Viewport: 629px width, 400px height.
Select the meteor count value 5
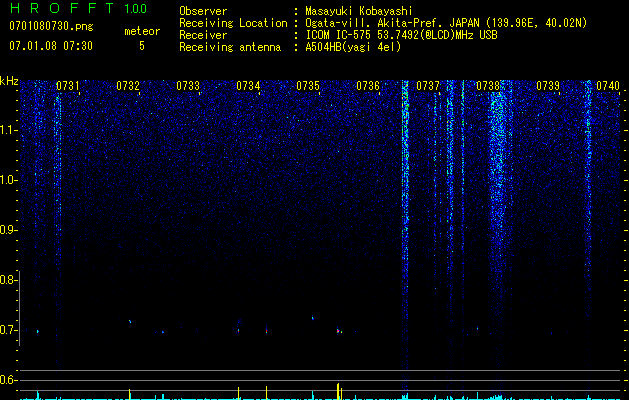click(142, 46)
